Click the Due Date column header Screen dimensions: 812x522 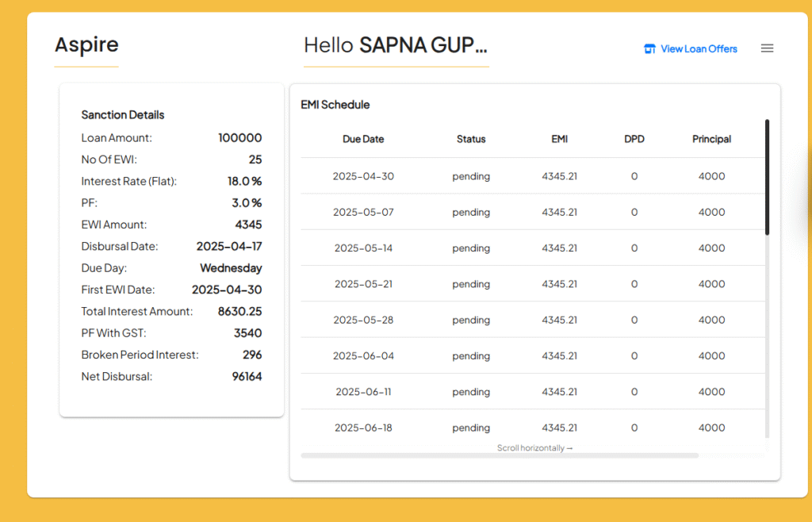pos(363,139)
